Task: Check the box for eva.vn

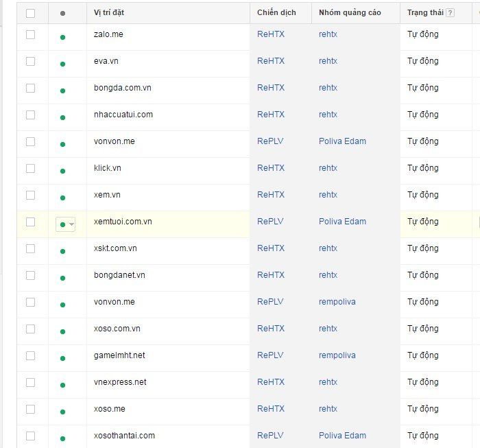Action: point(30,61)
